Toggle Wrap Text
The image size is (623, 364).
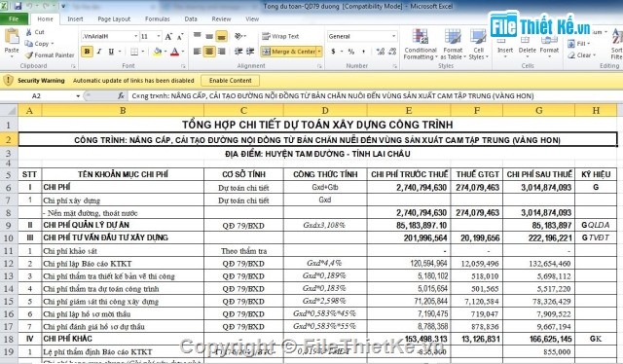(x=280, y=36)
